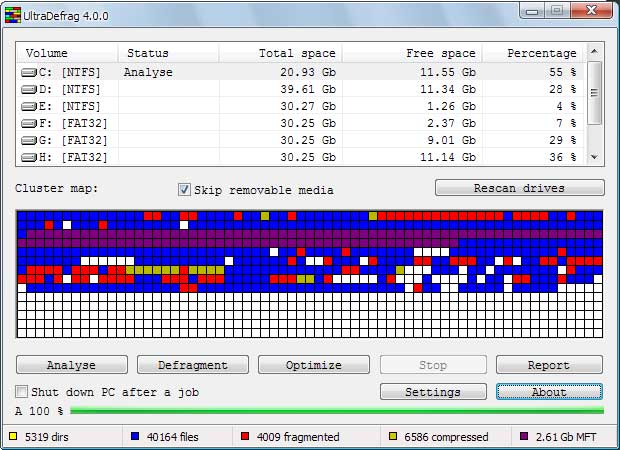Click the yellow dirs legend square
Viewport: 620px width, 450px height.
pos(13,436)
